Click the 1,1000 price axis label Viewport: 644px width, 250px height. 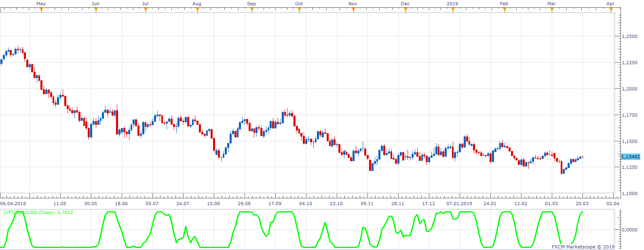(x=629, y=193)
